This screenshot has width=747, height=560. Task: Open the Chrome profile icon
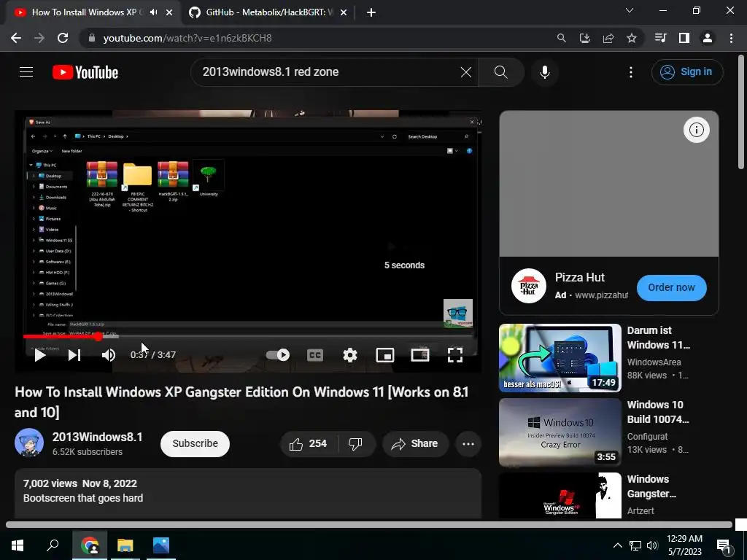click(x=708, y=38)
